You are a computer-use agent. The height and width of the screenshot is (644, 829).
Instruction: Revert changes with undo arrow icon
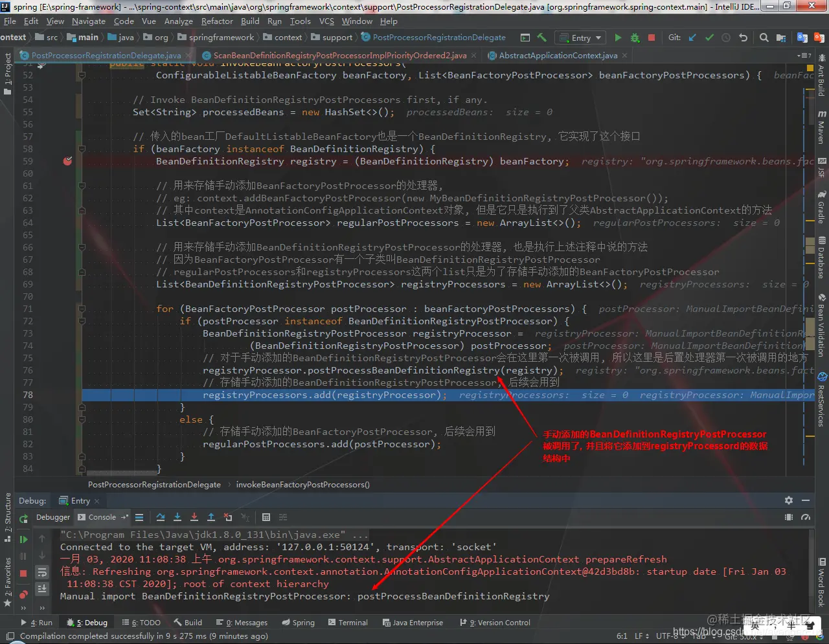743,38
